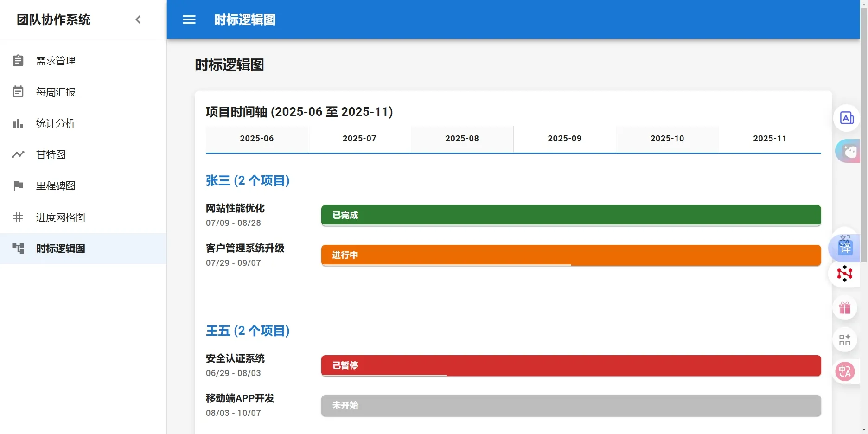868x434 pixels.
Task: Click the clipboard icon beside 需求管理
Action: click(x=18, y=60)
